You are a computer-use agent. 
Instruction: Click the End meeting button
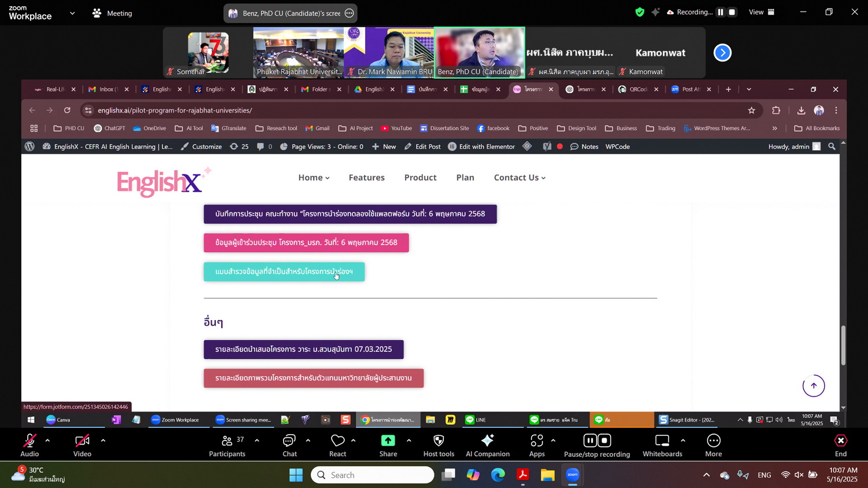[841, 445]
